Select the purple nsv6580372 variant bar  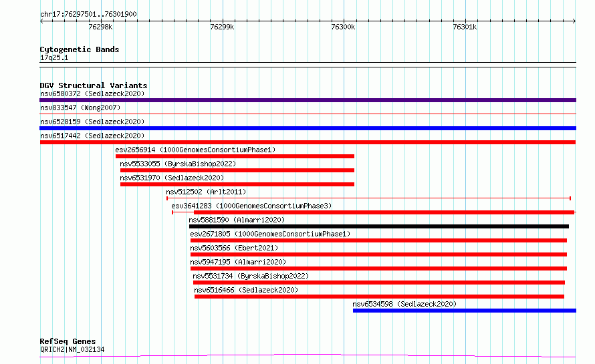pos(308,100)
